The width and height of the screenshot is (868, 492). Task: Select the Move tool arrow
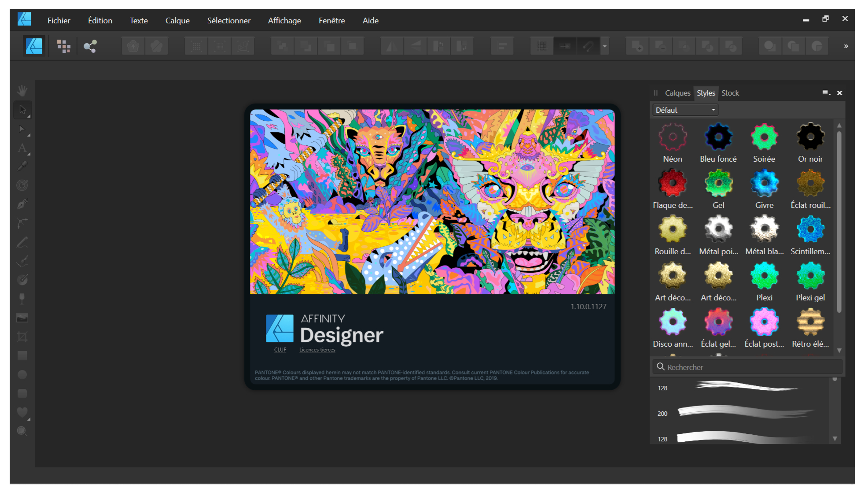pos(22,110)
